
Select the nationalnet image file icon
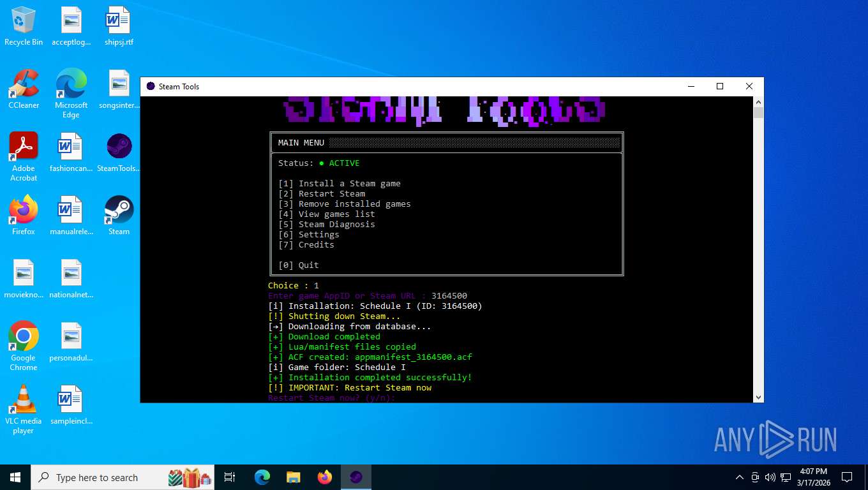[71, 279]
